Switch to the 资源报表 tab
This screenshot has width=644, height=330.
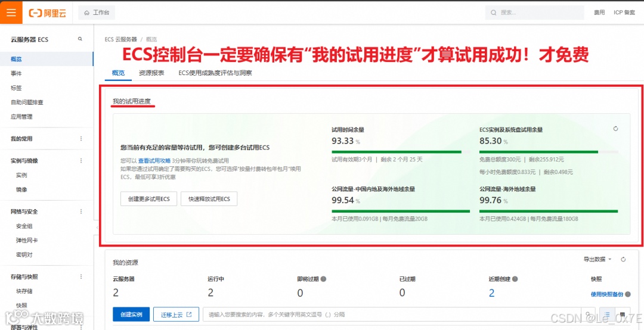click(151, 73)
